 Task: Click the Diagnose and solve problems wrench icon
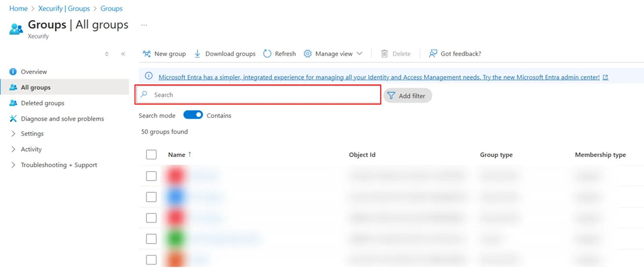13,118
